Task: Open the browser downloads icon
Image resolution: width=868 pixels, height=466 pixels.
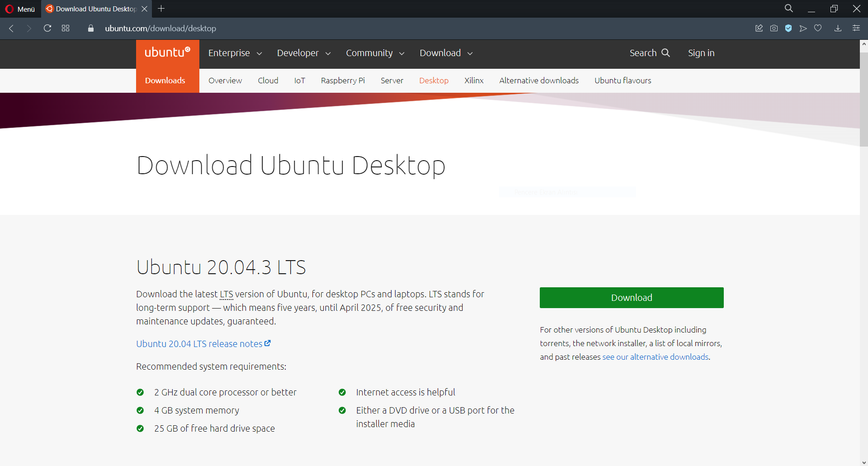Action: click(838, 29)
